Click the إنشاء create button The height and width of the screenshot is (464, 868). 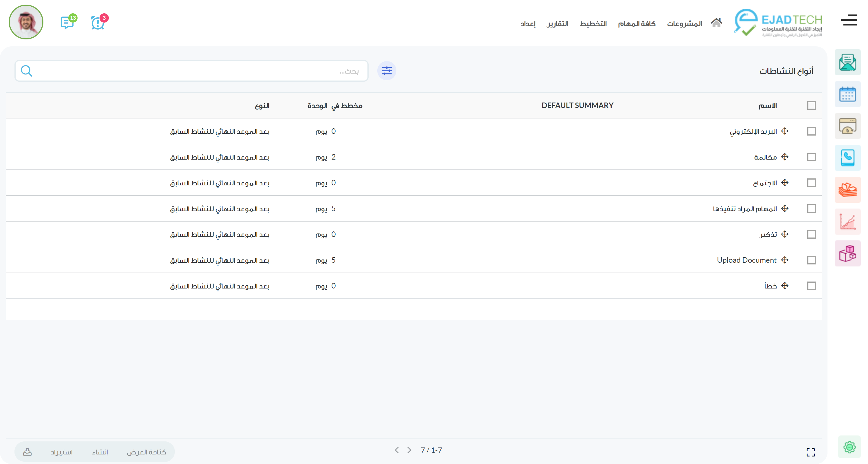100,452
